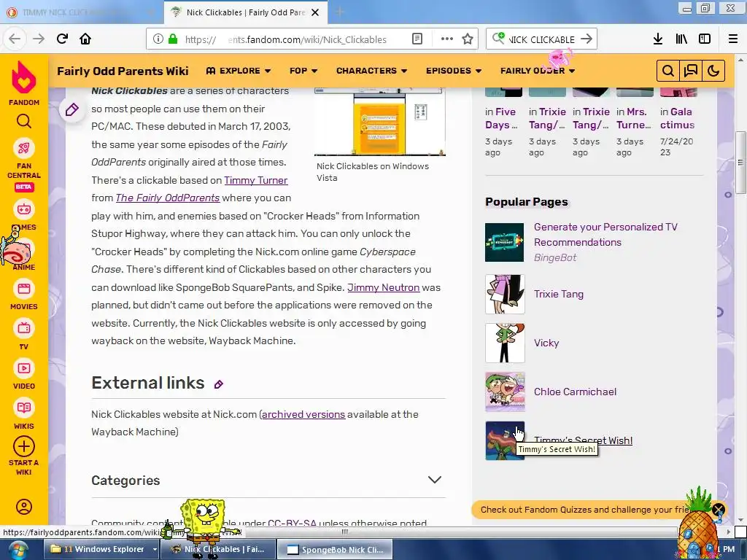The height and width of the screenshot is (560, 747).
Task: Expand the Episodes dropdown menu
Action: pos(454,71)
